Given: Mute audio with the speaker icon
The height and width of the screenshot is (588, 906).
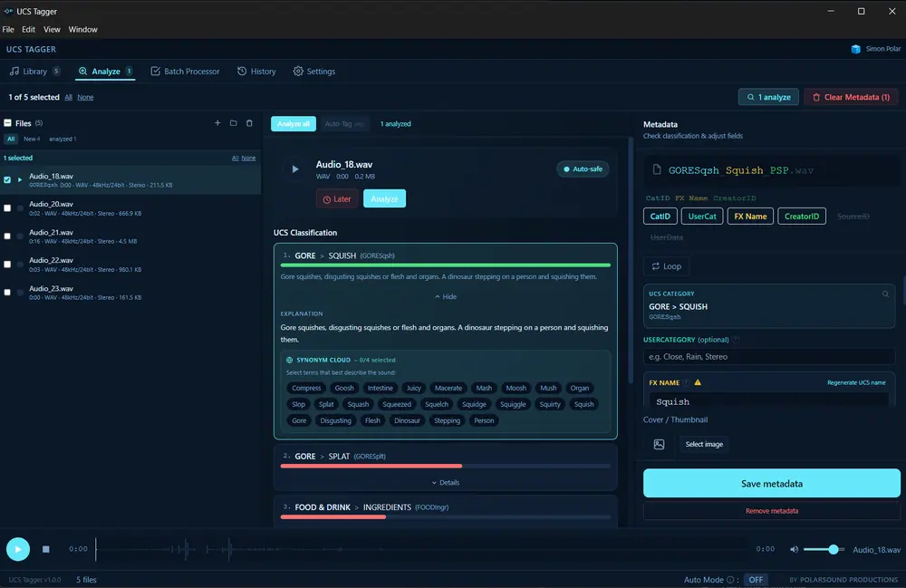Looking at the screenshot, I should [x=794, y=549].
